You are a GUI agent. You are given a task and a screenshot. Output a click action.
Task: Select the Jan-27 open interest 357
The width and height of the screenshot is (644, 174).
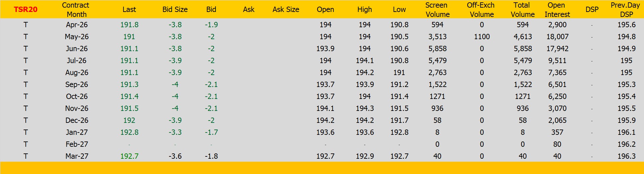[557, 132]
